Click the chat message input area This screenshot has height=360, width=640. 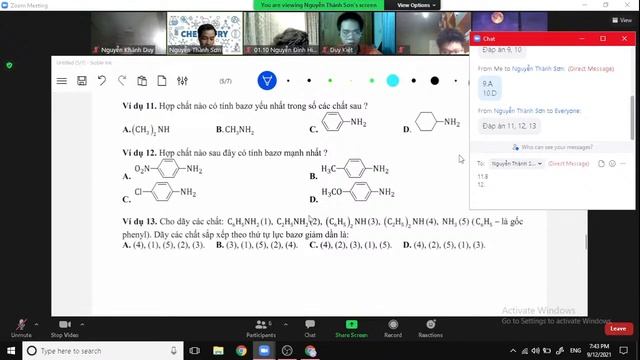coord(552,187)
